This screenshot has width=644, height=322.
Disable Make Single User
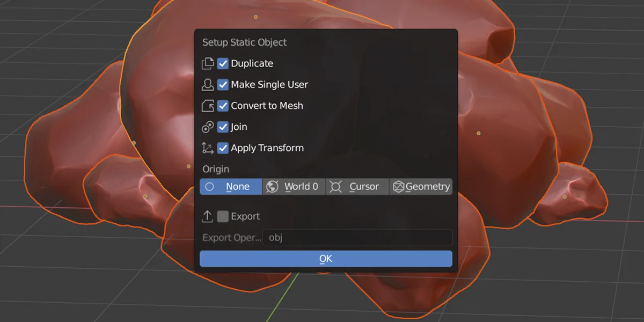[223, 84]
